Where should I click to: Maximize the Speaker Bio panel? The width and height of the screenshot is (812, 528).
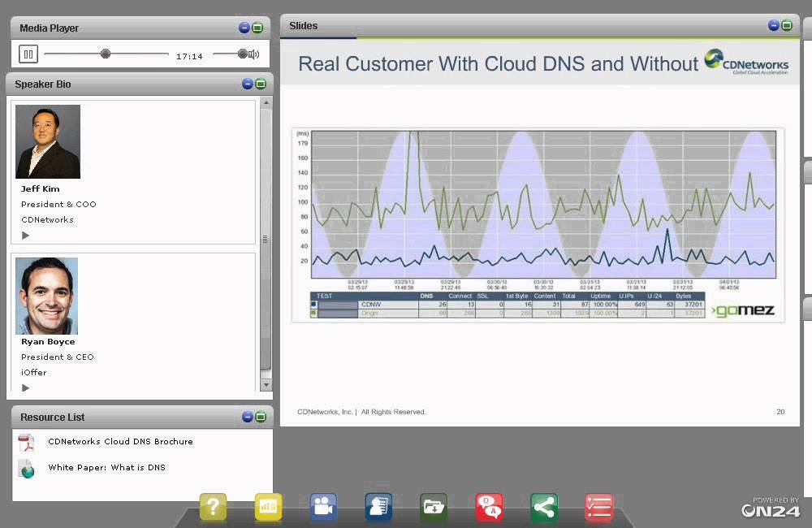pos(261,84)
